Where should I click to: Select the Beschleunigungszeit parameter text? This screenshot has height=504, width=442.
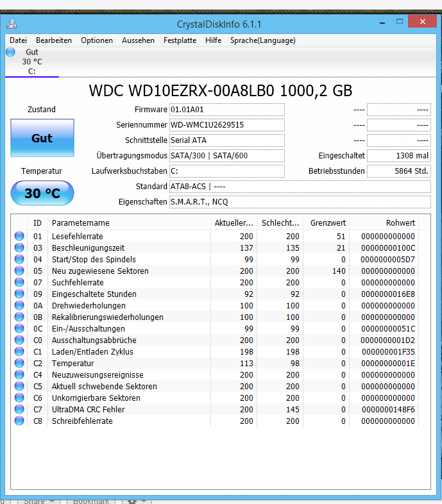pyautogui.click(x=88, y=248)
